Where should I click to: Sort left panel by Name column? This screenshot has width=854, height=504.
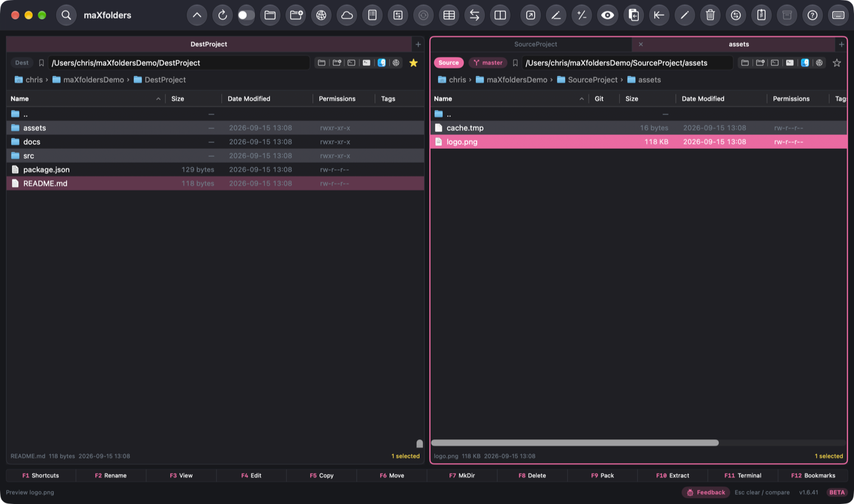click(x=85, y=99)
